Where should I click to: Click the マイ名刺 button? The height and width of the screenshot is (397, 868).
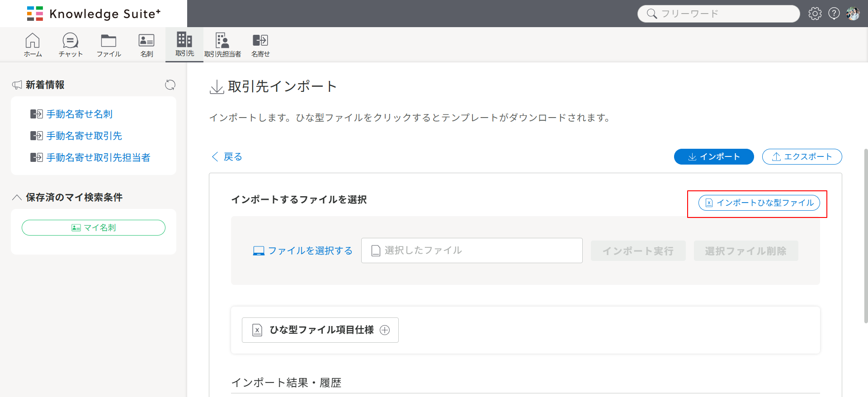tap(94, 227)
